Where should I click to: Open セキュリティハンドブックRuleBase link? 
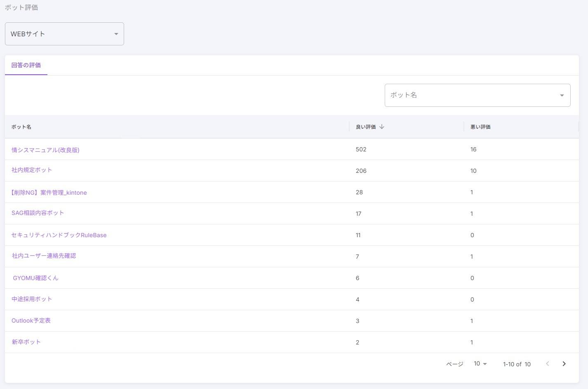point(59,235)
